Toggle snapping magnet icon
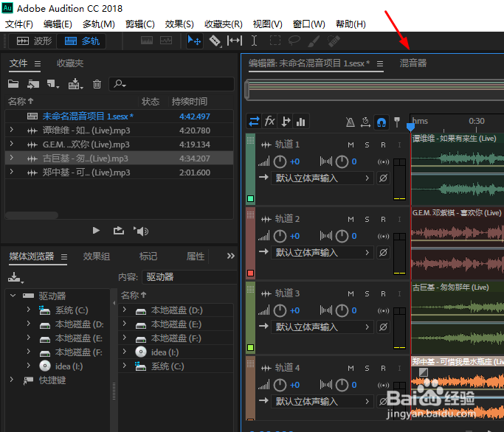The image size is (504, 432). point(382,122)
